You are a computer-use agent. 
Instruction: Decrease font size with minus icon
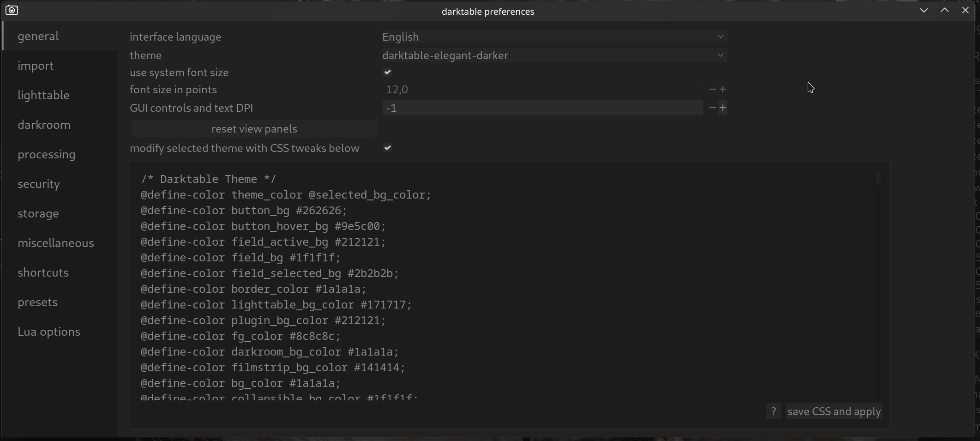(x=712, y=89)
